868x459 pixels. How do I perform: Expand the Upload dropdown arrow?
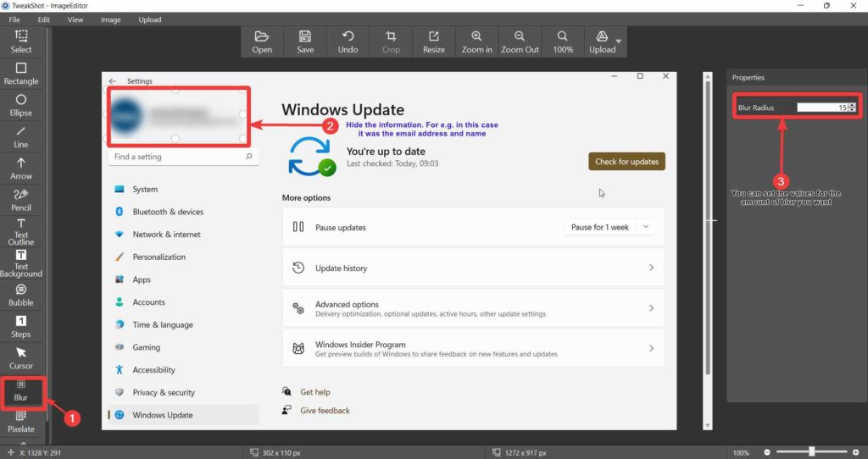point(619,41)
